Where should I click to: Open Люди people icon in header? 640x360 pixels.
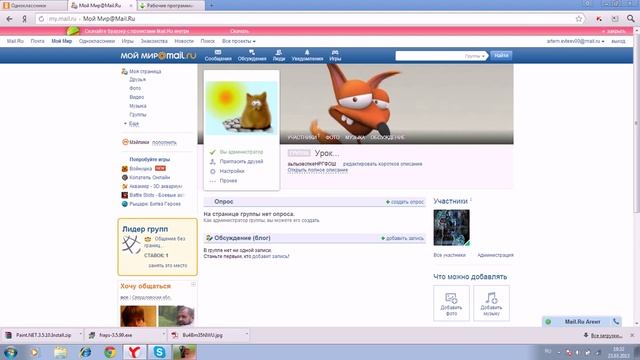pos(279,55)
